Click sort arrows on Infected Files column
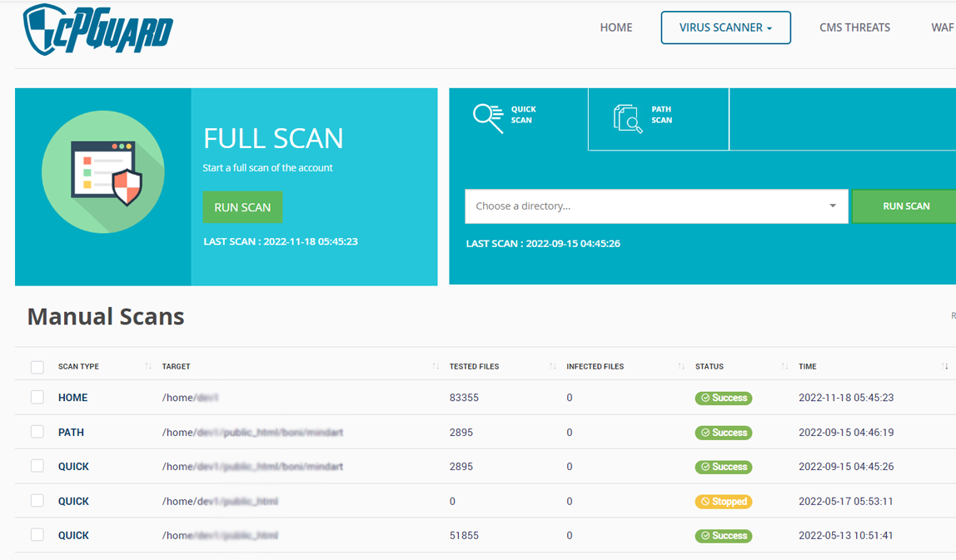This screenshot has width=956, height=560. click(x=681, y=366)
